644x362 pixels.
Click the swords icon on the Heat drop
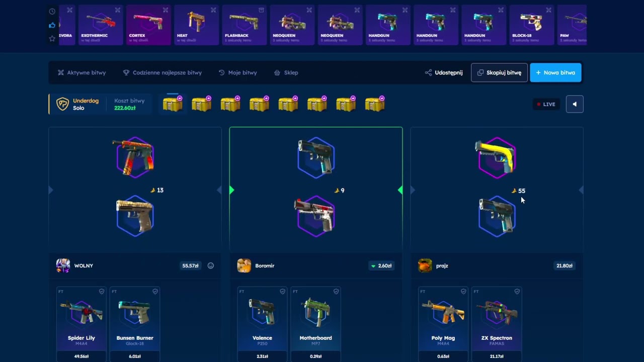[x=213, y=10]
